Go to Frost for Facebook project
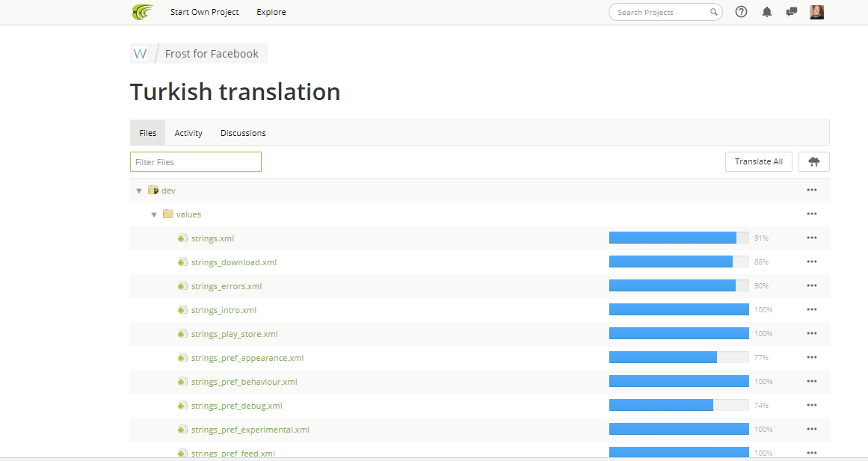This screenshot has width=868, height=461. tap(212, 54)
